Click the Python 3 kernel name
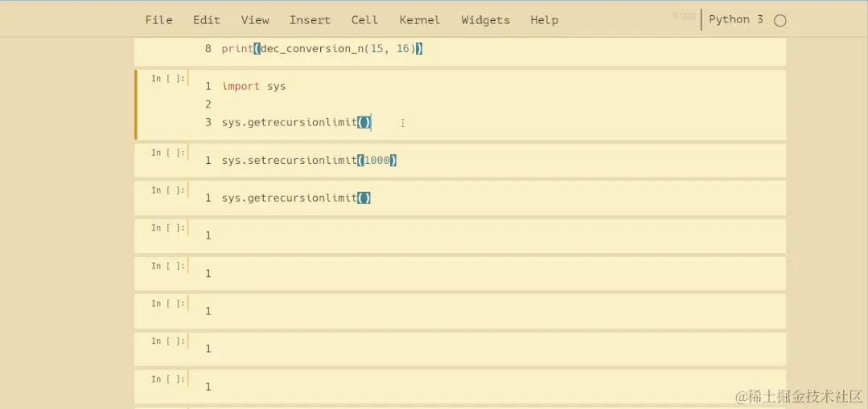Screen dimensions: 868x409 736,19
